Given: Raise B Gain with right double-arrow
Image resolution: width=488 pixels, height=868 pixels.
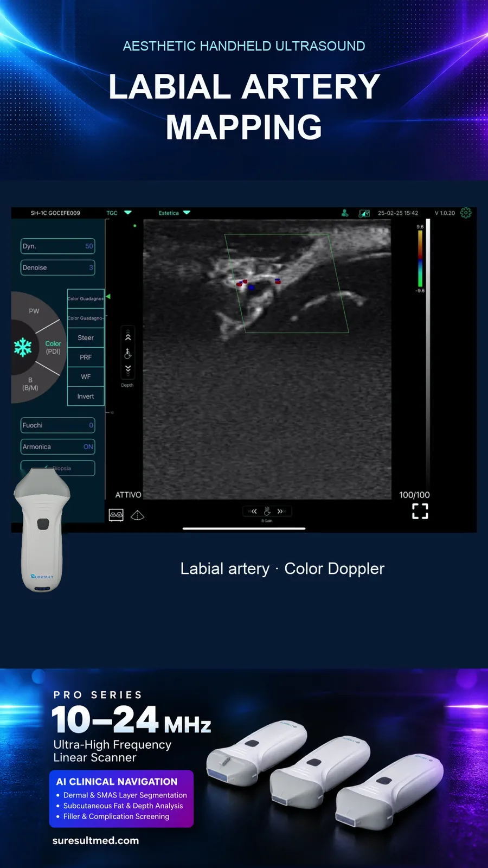Looking at the screenshot, I should 281,511.
